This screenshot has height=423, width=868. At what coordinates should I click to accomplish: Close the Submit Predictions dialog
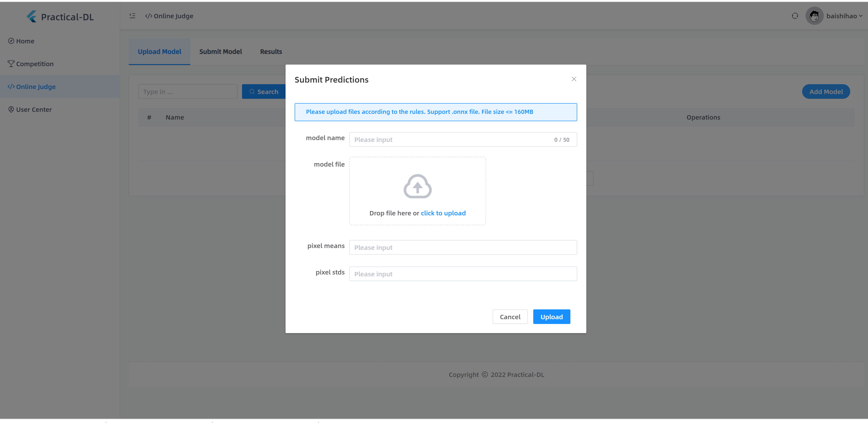pyautogui.click(x=574, y=79)
